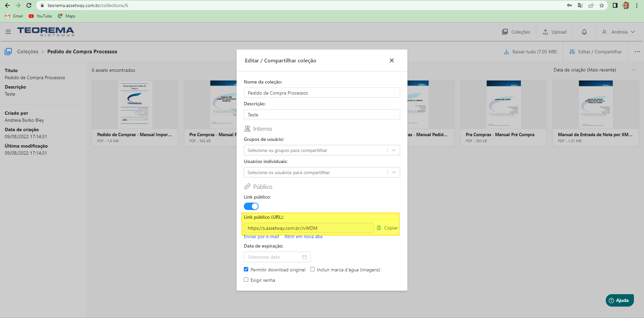Click the Ajuda help button
The image size is (644, 318).
pyautogui.click(x=620, y=300)
